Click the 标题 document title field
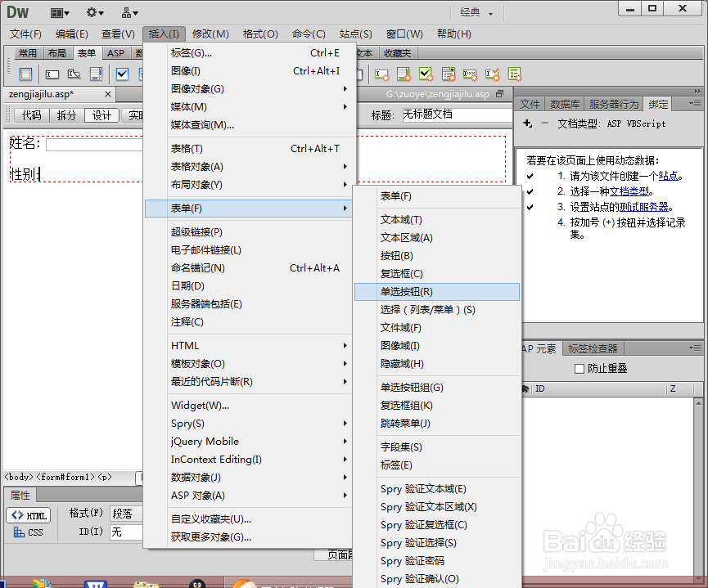Image resolution: width=708 pixels, height=588 pixels. [457, 114]
